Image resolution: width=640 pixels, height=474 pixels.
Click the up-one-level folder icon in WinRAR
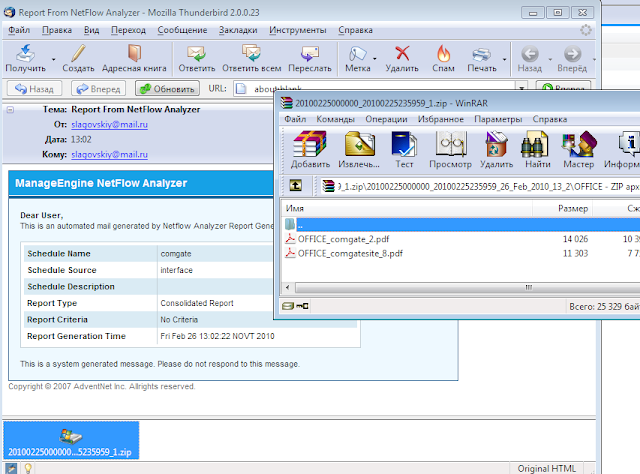click(296, 185)
